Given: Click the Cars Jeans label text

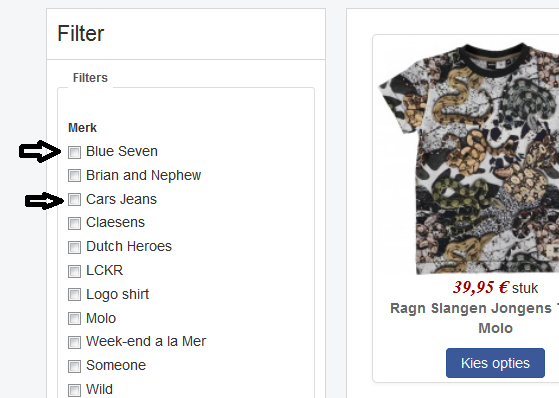Looking at the screenshot, I should (121, 199).
